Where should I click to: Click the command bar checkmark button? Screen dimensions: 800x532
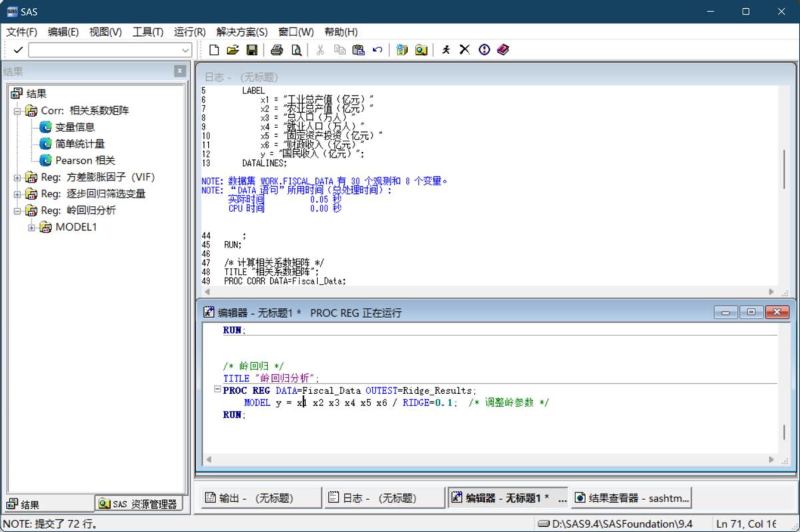point(18,50)
